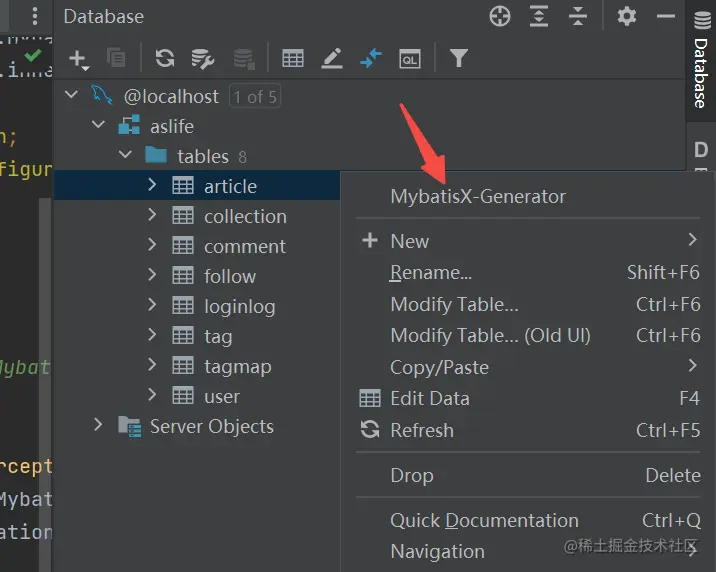
Task: Select the collection table row
Action: point(197,216)
